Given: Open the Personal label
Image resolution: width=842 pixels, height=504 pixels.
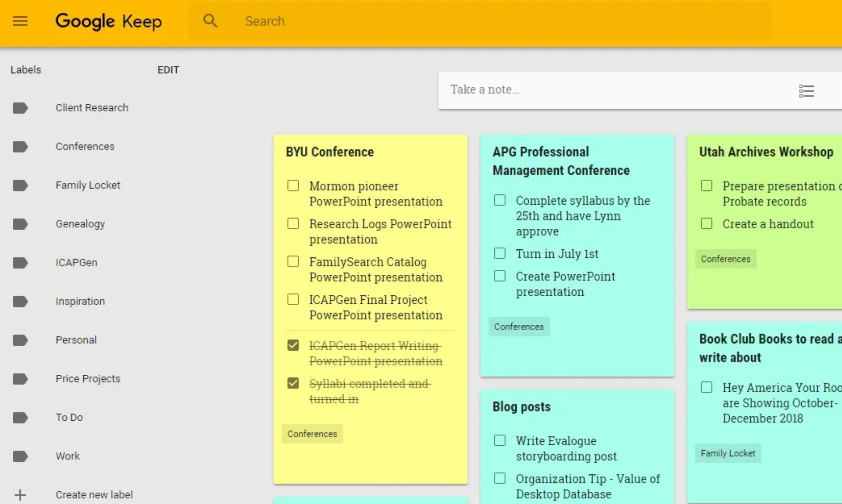Looking at the screenshot, I should (x=76, y=340).
